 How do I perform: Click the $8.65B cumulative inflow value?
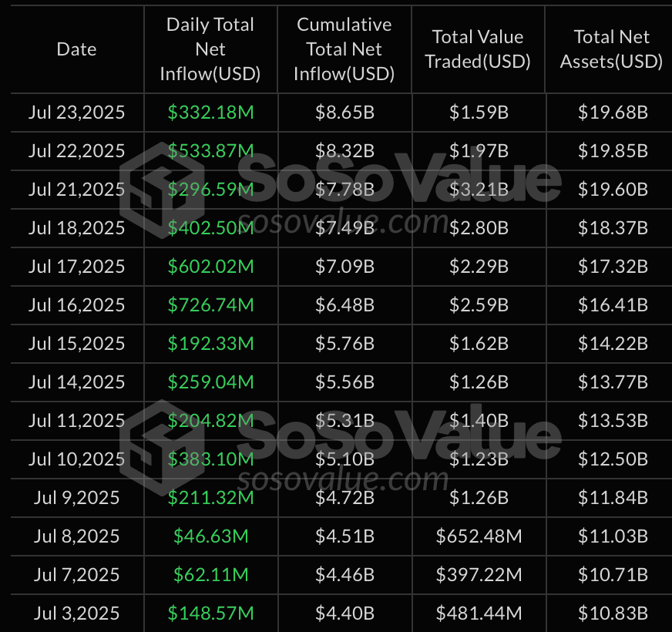pyautogui.click(x=344, y=113)
